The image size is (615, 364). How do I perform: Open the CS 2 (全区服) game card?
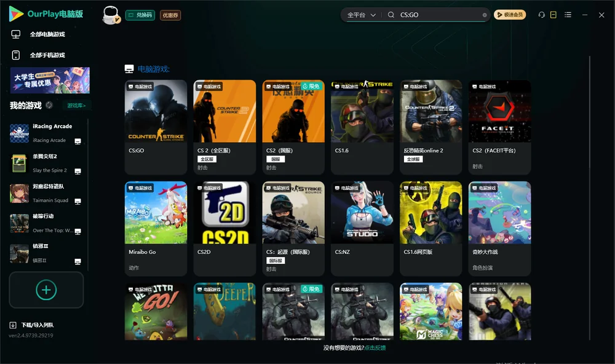pos(224,127)
